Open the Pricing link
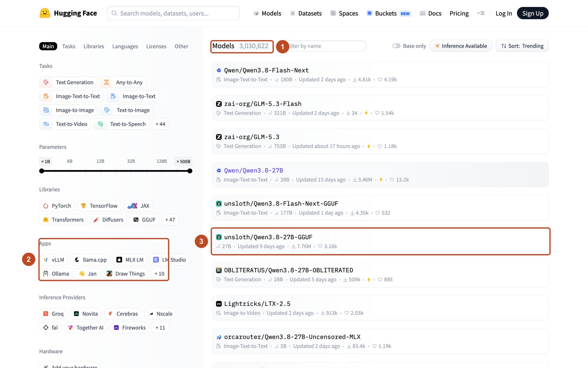Screen dimensions: 588x368 click(459, 13)
